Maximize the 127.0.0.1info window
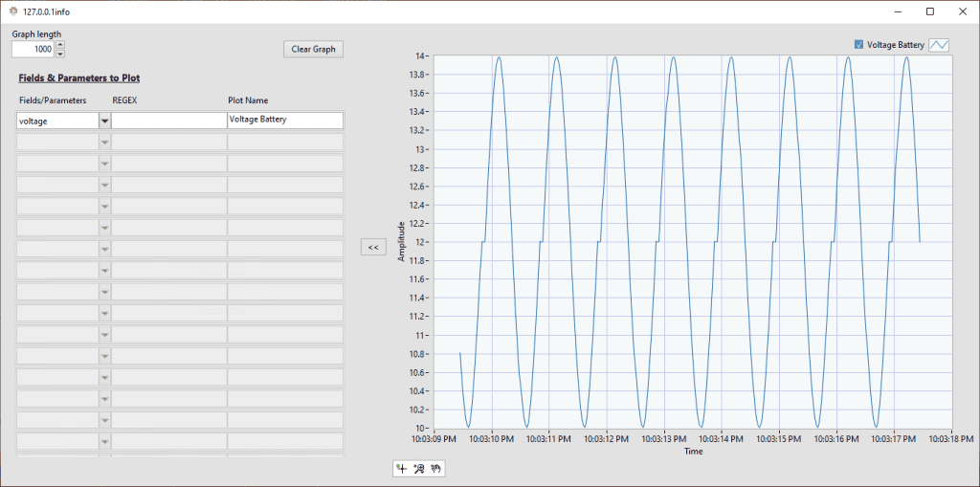Screen dimensions: 980x487 pos(930,11)
